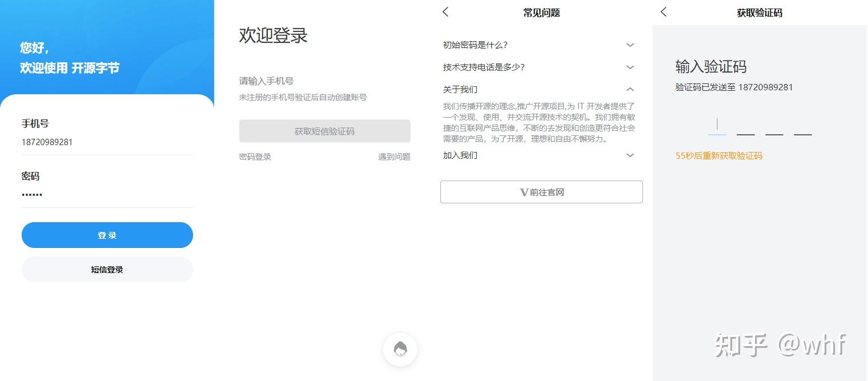Click the 登录 button
This screenshot has height=381, width=868.
(x=107, y=235)
